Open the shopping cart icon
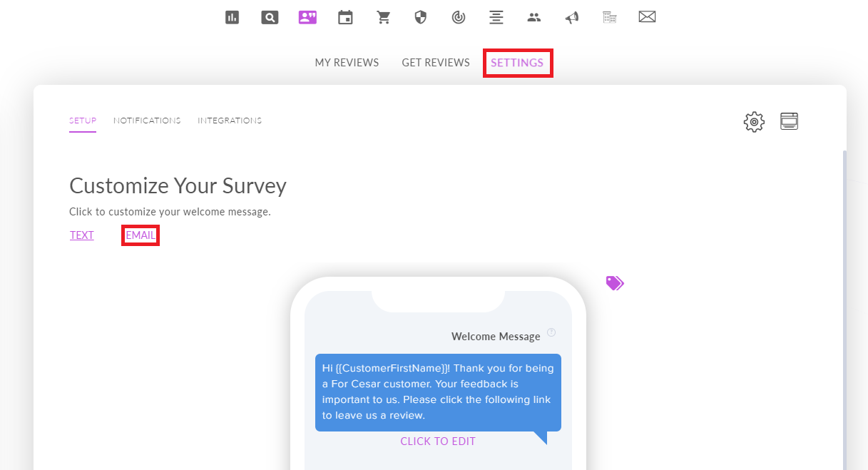This screenshot has height=470, width=868. coord(384,17)
